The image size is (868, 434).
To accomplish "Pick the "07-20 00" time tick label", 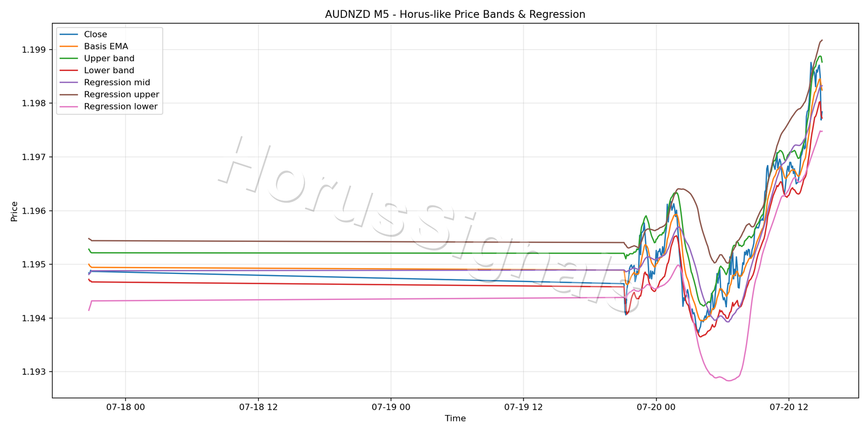I will pyautogui.click(x=656, y=407).
